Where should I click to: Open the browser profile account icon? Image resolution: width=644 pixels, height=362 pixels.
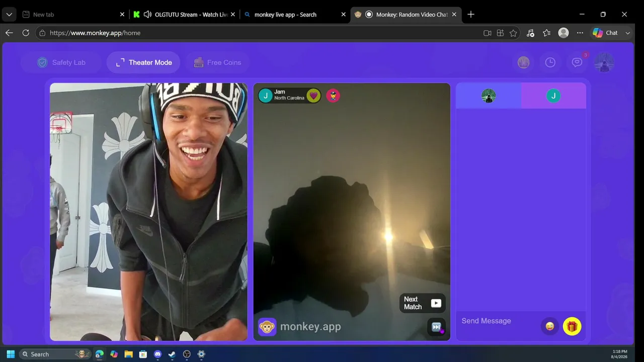[563, 33]
